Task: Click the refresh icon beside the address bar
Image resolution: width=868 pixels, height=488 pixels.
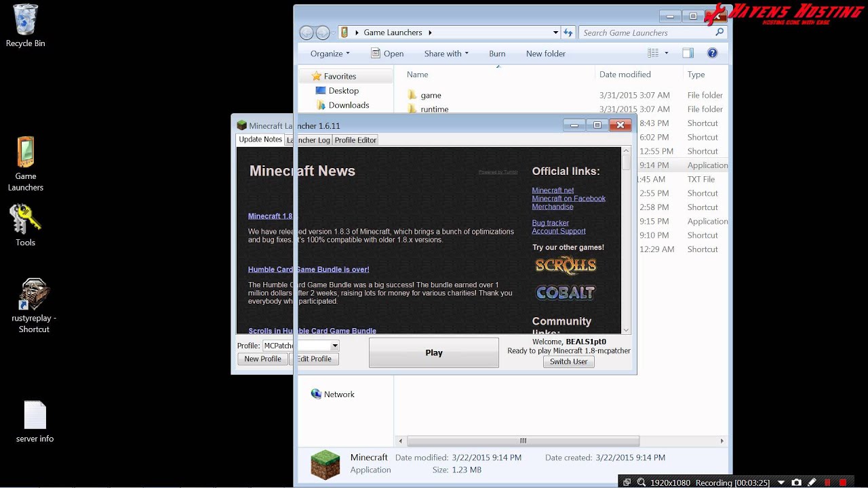Action: tap(568, 33)
